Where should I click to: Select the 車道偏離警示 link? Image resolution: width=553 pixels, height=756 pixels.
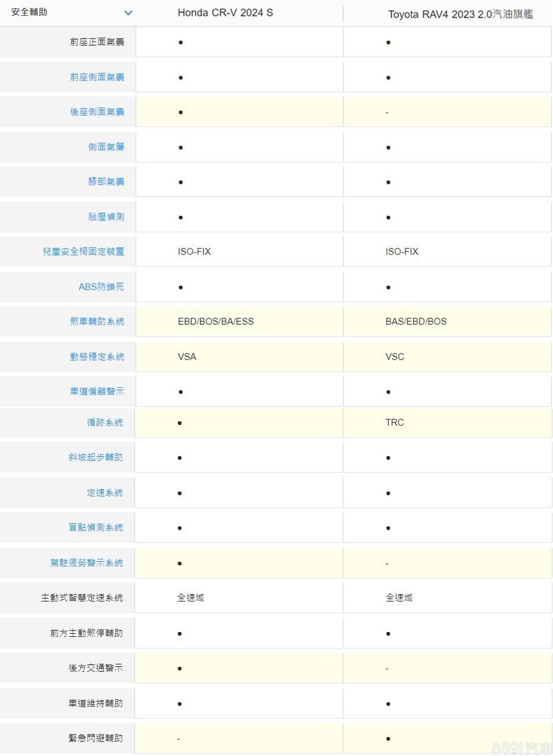click(x=97, y=391)
